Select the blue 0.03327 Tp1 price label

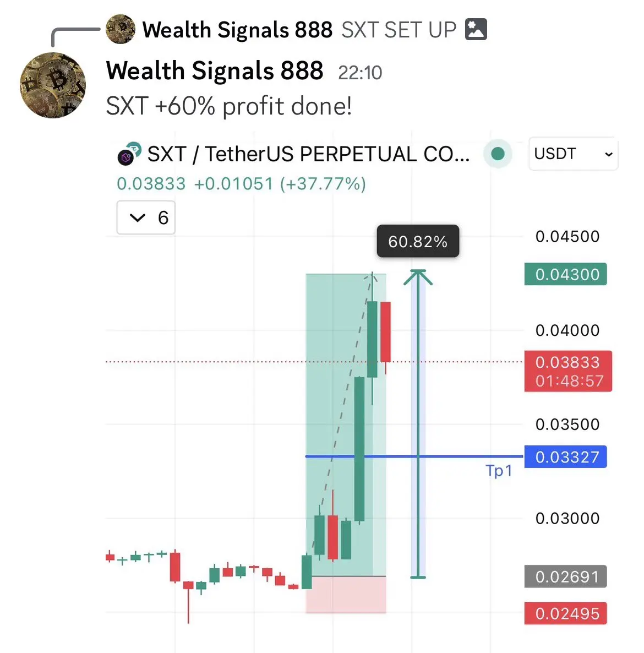[565, 457]
